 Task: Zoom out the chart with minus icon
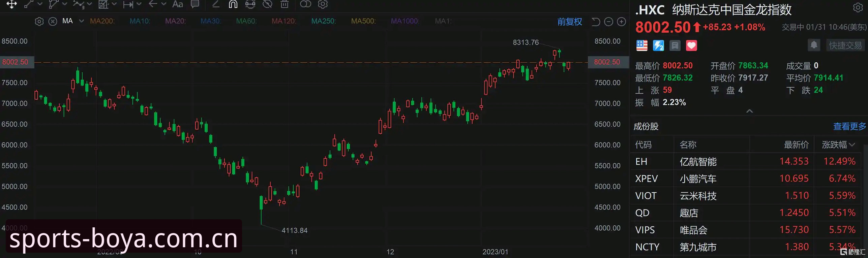tap(608, 22)
